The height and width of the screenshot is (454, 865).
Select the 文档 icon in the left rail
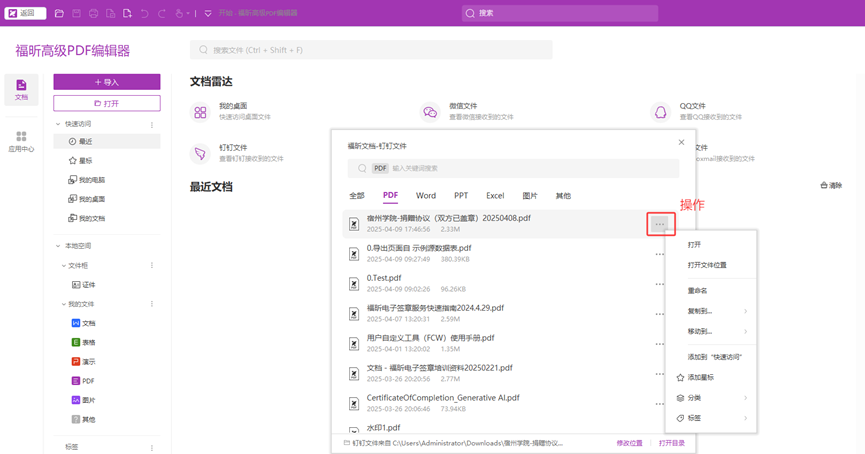22,89
